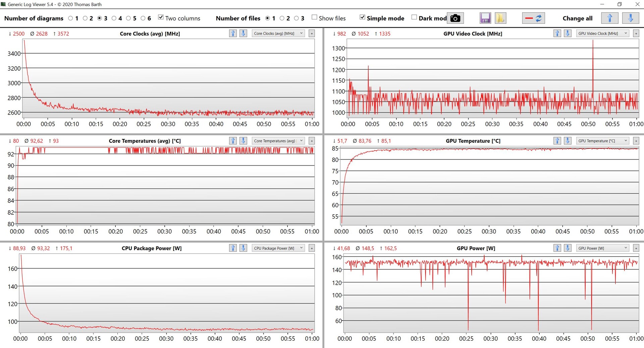This screenshot has width=644, height=348.
Task: Click plus button on GPU Video Clock diagram
Action: coord(636,33)
